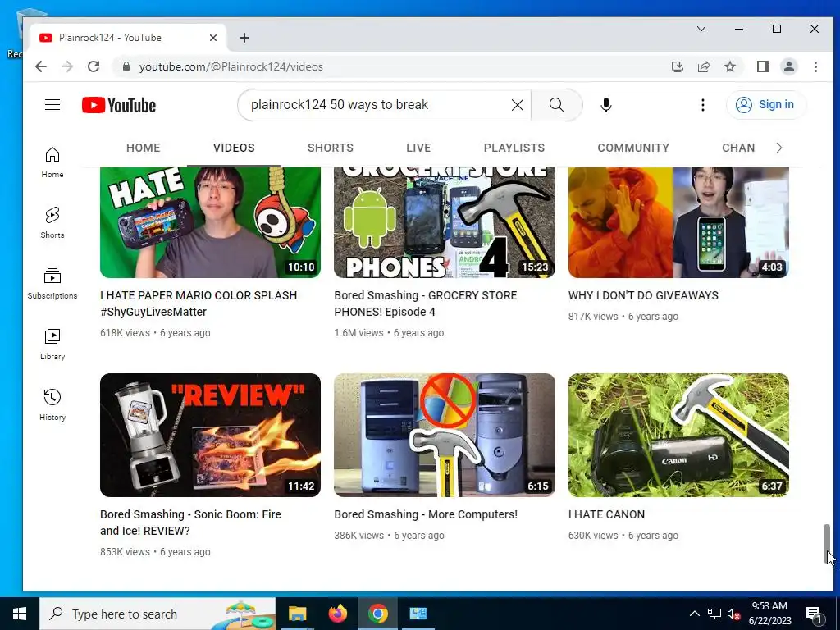Open the YouTube hamburger guide menu
Image resolution: width=840 pixels, height=630 pixels.
pyautogui.click(x=52, y=104)
